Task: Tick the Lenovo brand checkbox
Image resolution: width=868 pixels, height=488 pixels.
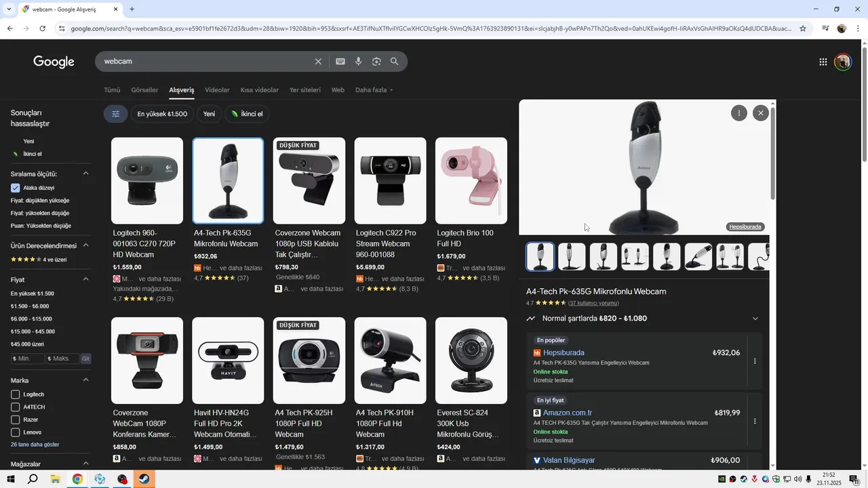Action: pyautogui.click(x=16, y=432)
